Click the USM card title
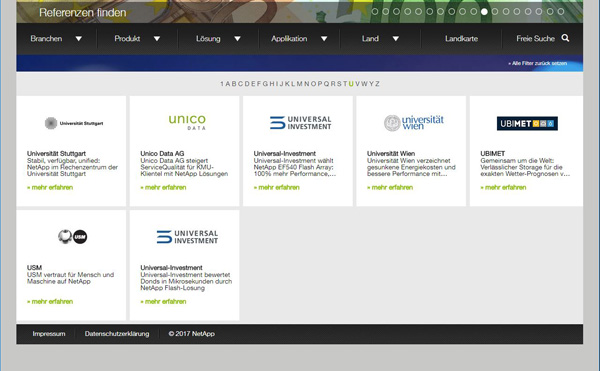600x371 pixels. (x=34, y=267)
